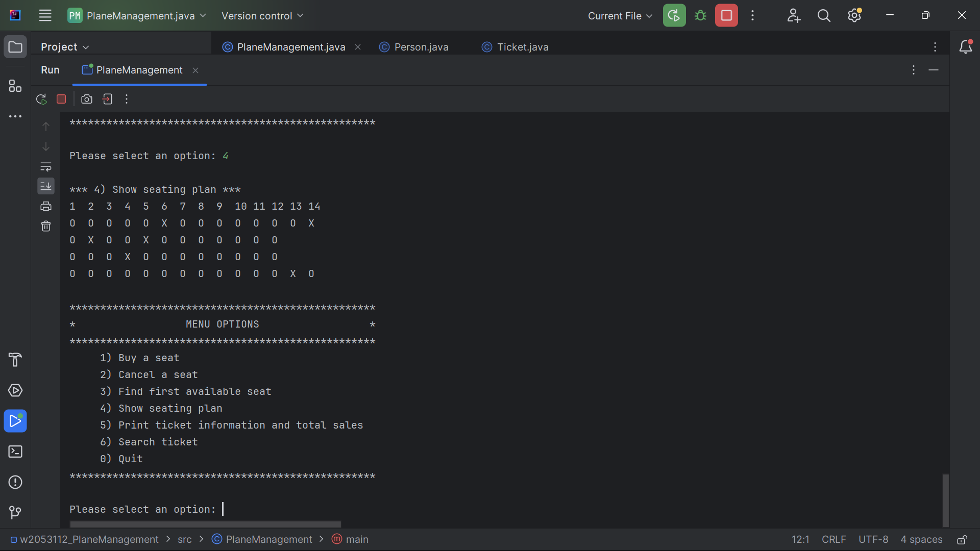Toggle scroll to end in console
Viewport: 980px width, 551px height.
coord(46,186)
